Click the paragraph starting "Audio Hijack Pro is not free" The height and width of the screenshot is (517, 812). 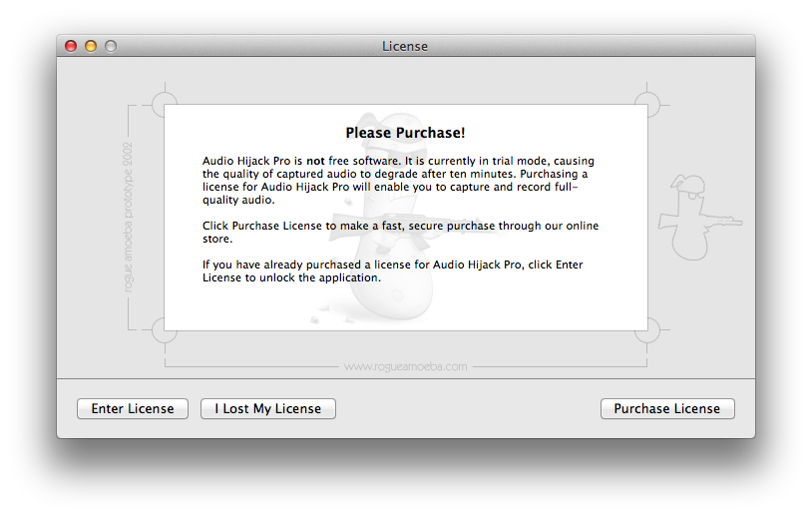coord(398,181)
